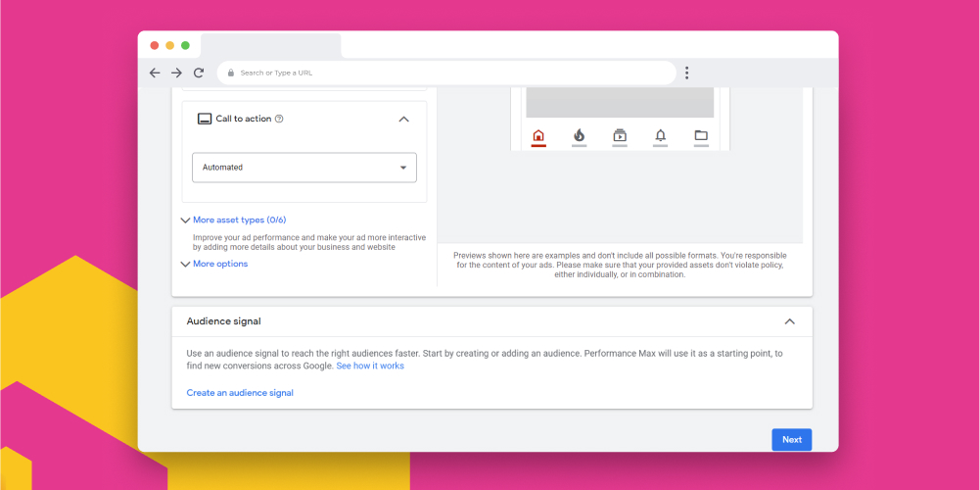The width and height of the screenshot is (980, 490).
Task: Click the green maximize window button
Action: [185, 45]
